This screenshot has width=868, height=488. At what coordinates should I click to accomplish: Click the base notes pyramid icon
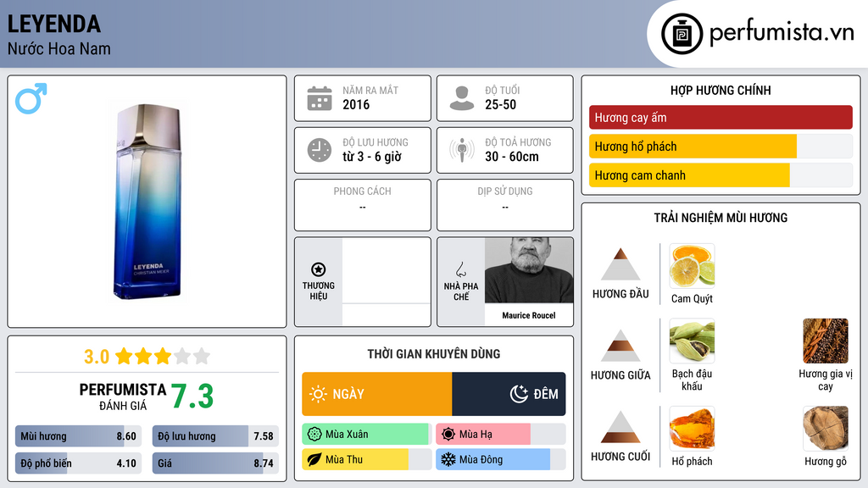tap(620, 427)
